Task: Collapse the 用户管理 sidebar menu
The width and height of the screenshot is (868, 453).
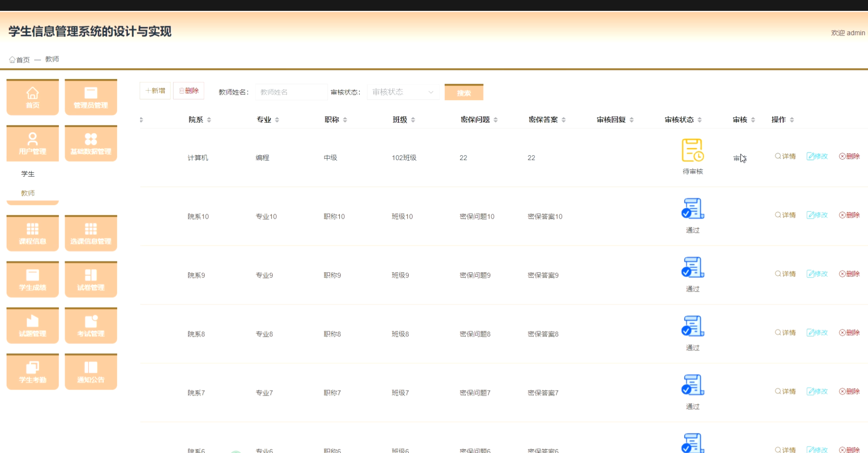Action: [33, 144]
